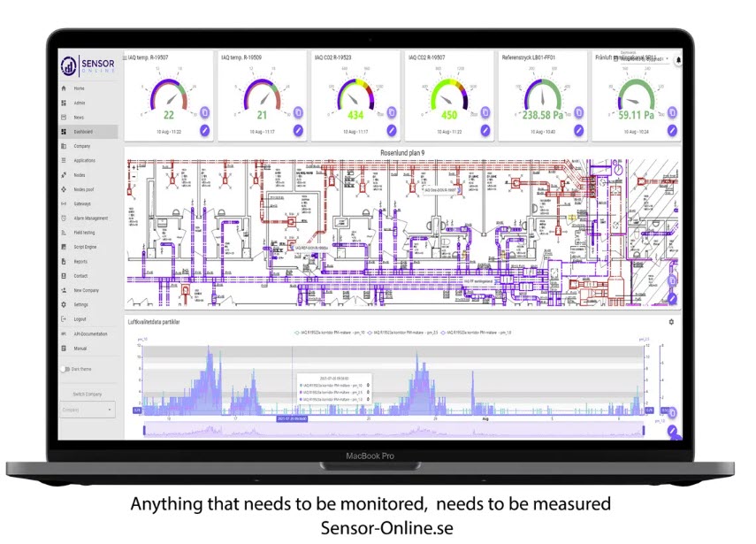
Task: Edit the 59.11 Pa gauge widget
Action: 672,130
